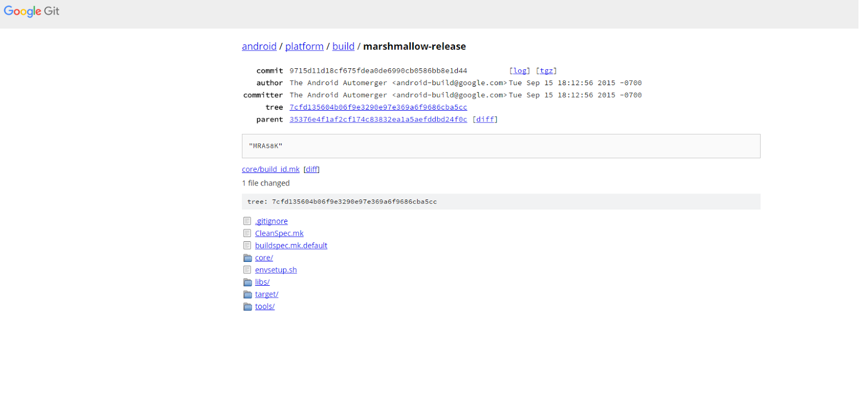
Task: Click the file icon beside CleanSpec.mk
Action: pos(247,233)
